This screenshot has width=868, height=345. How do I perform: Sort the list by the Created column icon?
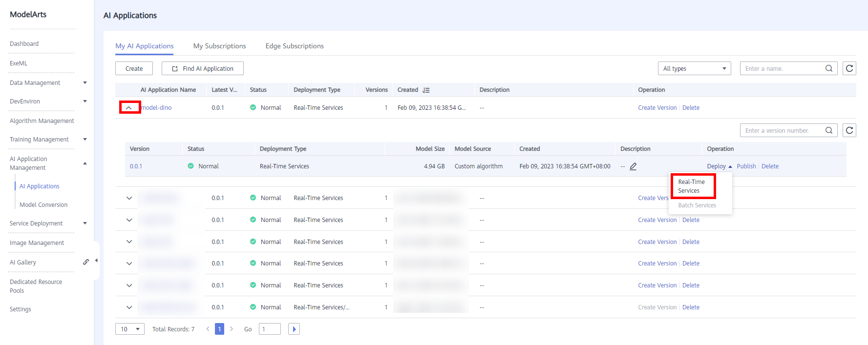coord(426,90)
